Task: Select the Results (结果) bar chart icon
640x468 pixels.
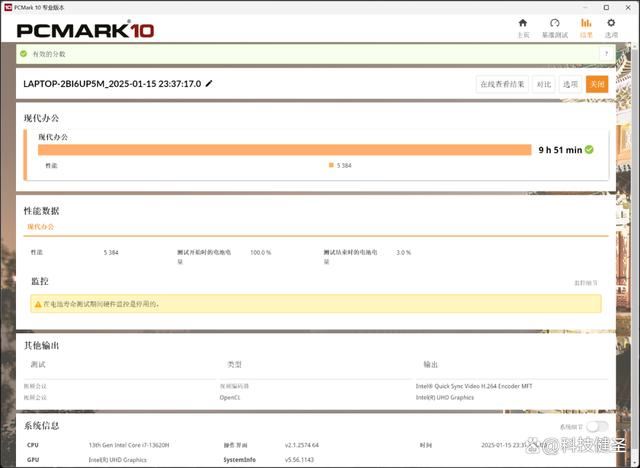Action: (586, 27)
